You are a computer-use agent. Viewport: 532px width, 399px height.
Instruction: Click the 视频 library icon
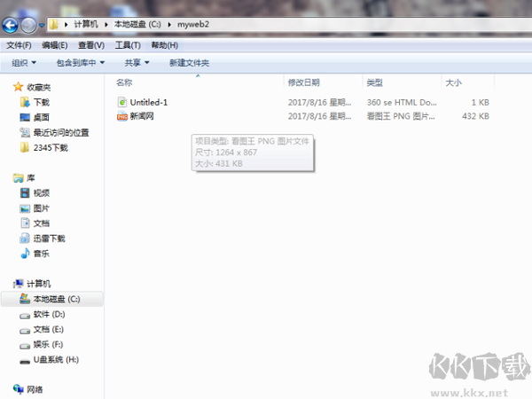[x=25, y=193]
